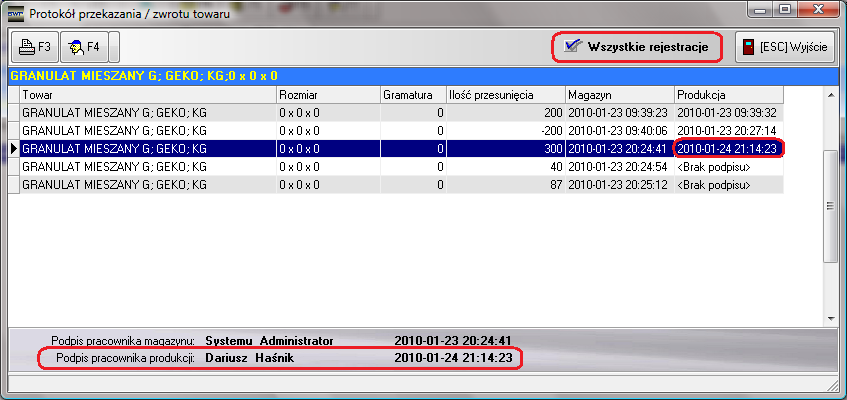
Task: Click the Magazyn column header
Action: pyautogui.click(x=619, y=94)
